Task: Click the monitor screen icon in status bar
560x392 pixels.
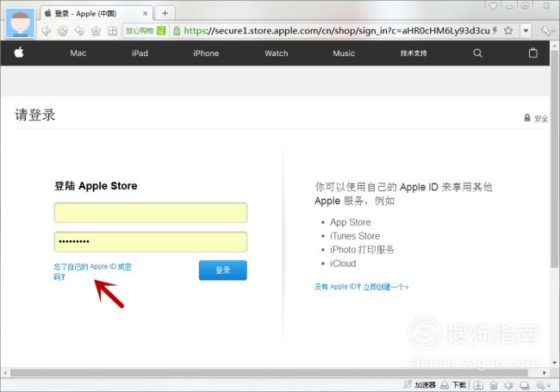Action: pos(525,385)
